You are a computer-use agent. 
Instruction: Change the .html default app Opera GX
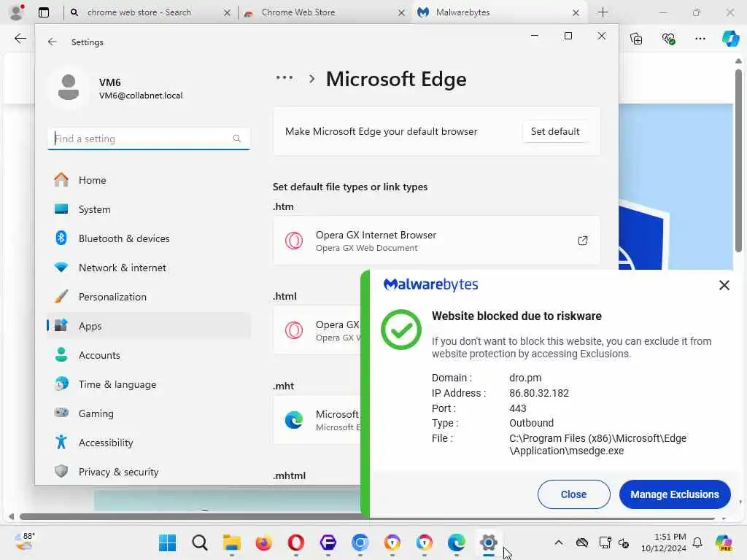[x=317, y=330]
